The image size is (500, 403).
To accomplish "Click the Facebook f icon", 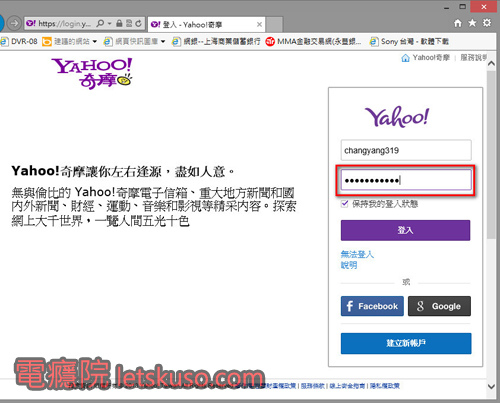I will pyautogui.click(x=349, y=306).
